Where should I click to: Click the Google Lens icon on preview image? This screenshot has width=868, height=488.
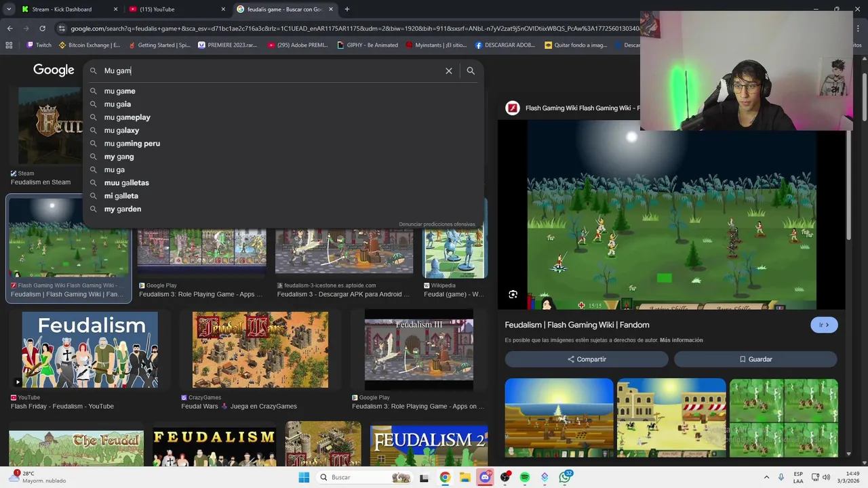click(x=513, y=294)
